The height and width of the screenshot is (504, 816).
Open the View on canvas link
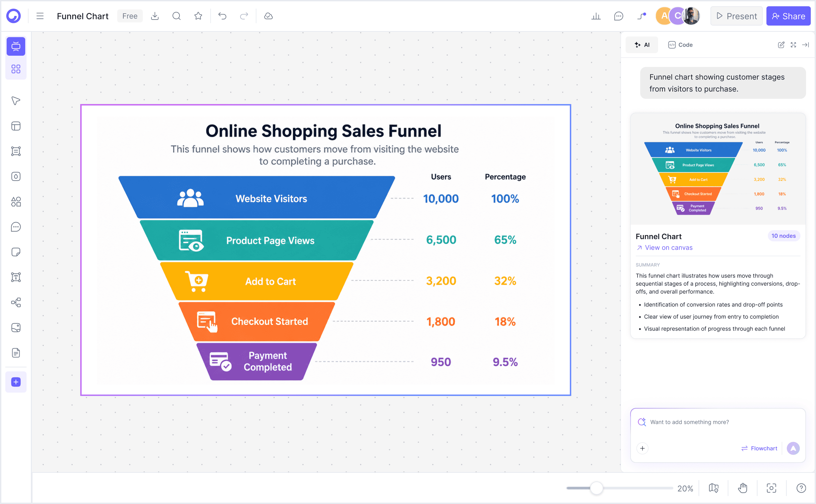(x=664, y=248)
